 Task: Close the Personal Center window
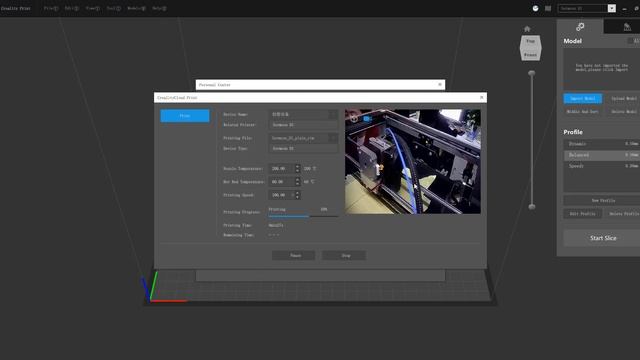[x=440, y=84]
